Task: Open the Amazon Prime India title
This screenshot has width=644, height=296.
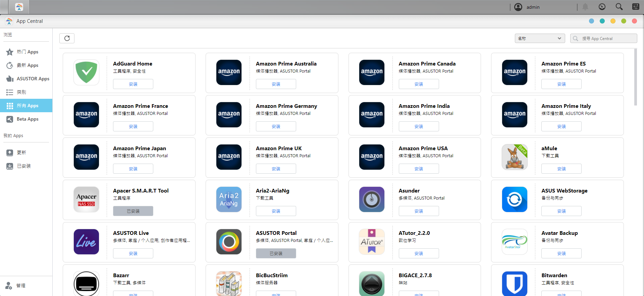Action: pos(424,106)
